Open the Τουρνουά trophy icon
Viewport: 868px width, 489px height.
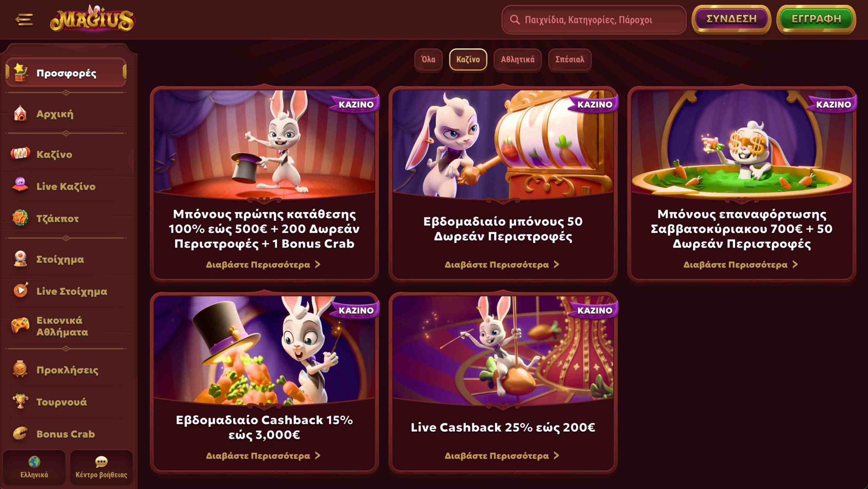(x=20, y=401)
